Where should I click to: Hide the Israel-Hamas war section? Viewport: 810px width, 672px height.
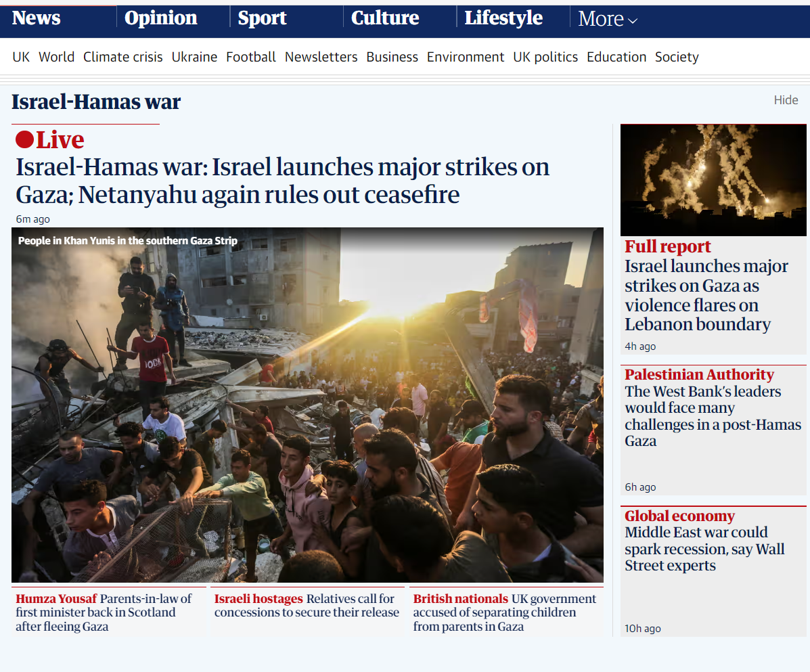coord(786,100)
